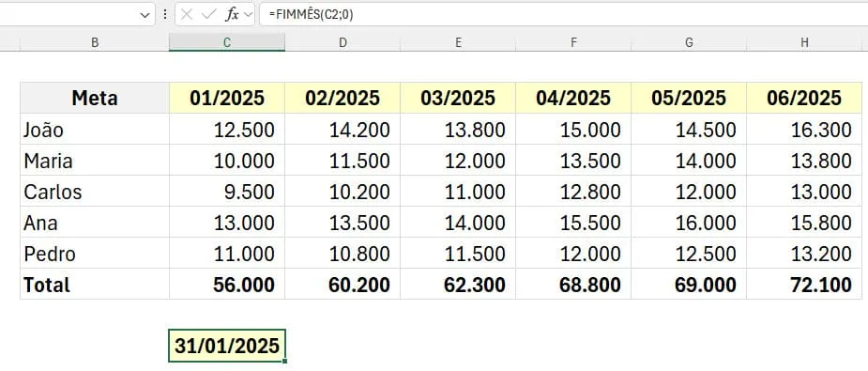
Task: Confirm the formula with checkmark icon
Action: 208,15
